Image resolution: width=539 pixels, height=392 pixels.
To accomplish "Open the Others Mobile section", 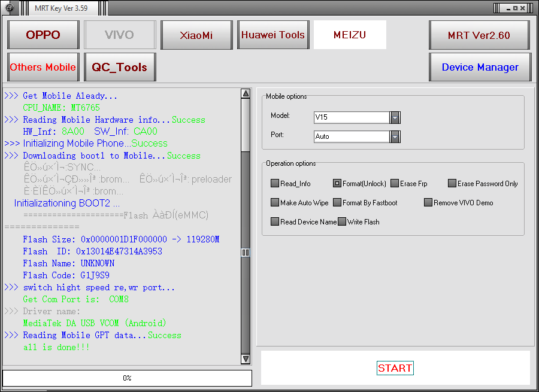I will click(x=43, y=67).
